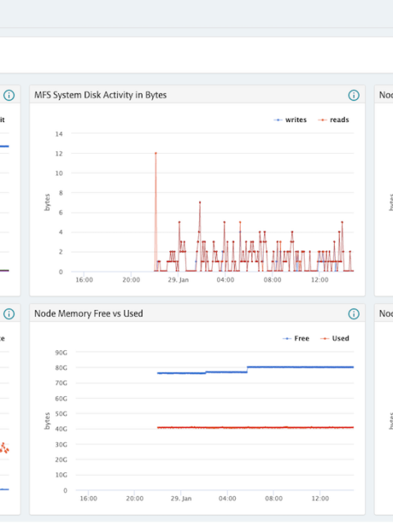Open info icon for Node Memory Free vs Used
Viewport: 393px width, 532px height.
coord(354,313)
